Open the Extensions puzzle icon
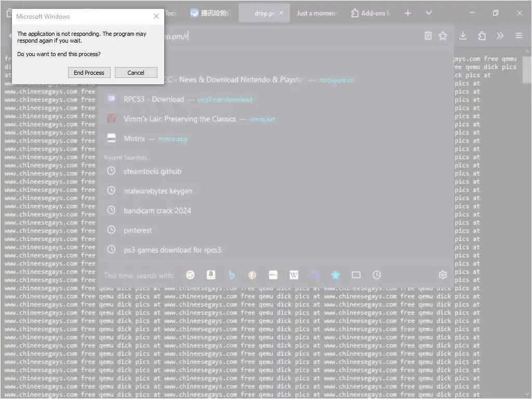Viewport: 532px width, 399px height. [482, 36]
